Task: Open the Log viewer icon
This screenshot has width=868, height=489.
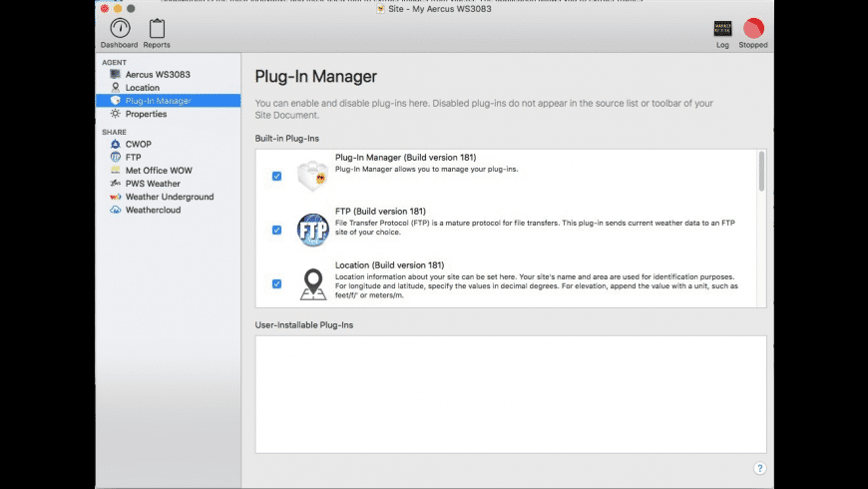Action: (x=722, y=29)
